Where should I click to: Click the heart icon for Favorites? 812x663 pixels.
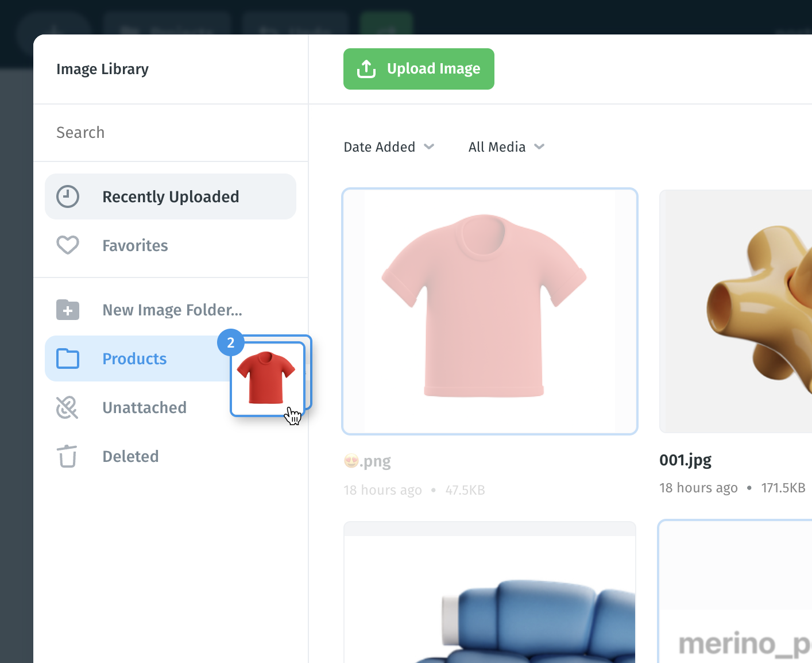coord(68,245)
